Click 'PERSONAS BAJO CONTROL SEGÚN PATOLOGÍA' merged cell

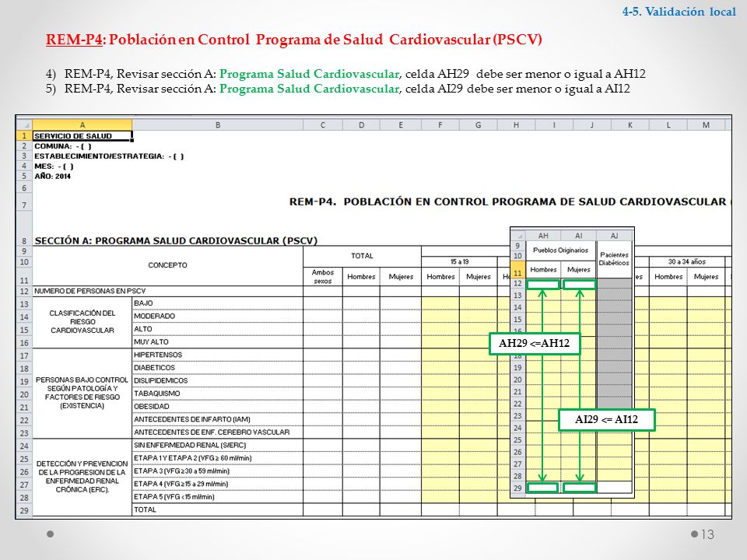pyautogui.click(x=82, y=393)
